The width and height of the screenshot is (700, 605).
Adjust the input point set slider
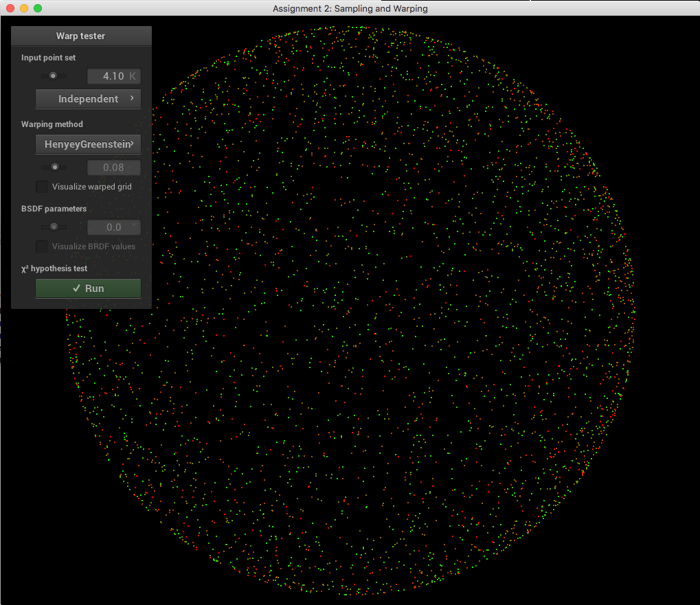pyautogui.click(x=54, y=76)
